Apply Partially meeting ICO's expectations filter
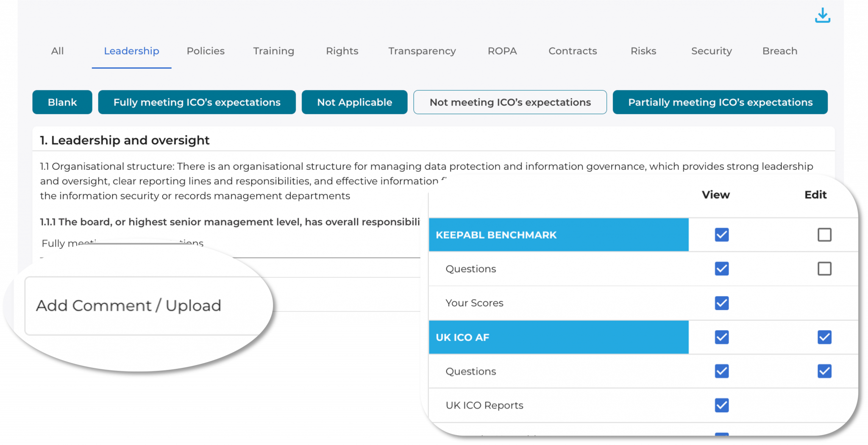 (721, 102)
